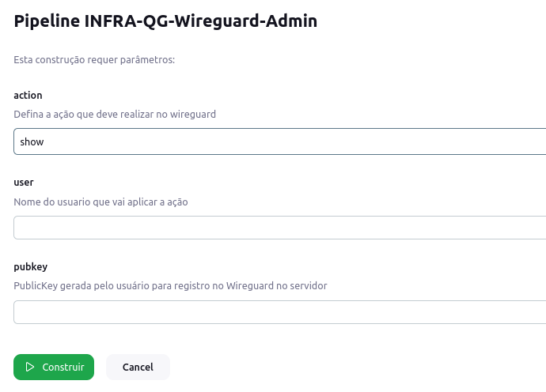546x392 pixels.
Task: Click the "pubkey" parameter label
Action: click(x=31, y=266)
